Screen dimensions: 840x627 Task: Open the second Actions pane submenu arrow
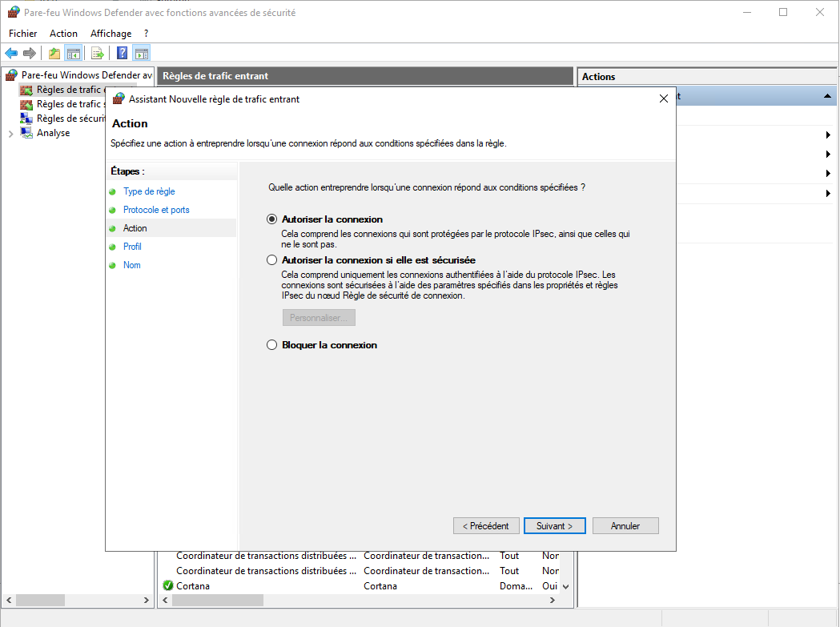(828, 155)
